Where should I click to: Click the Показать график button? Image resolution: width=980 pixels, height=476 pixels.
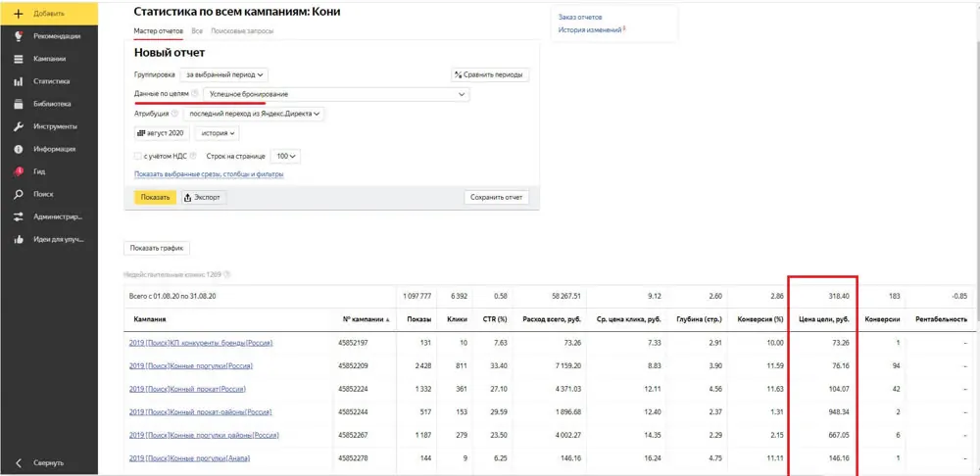point(157,248)
